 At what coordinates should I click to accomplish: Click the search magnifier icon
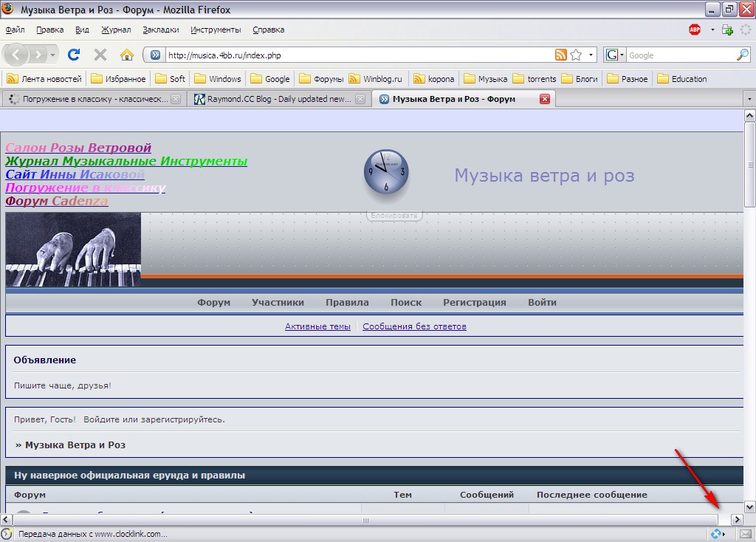click(x=743, y=55)
